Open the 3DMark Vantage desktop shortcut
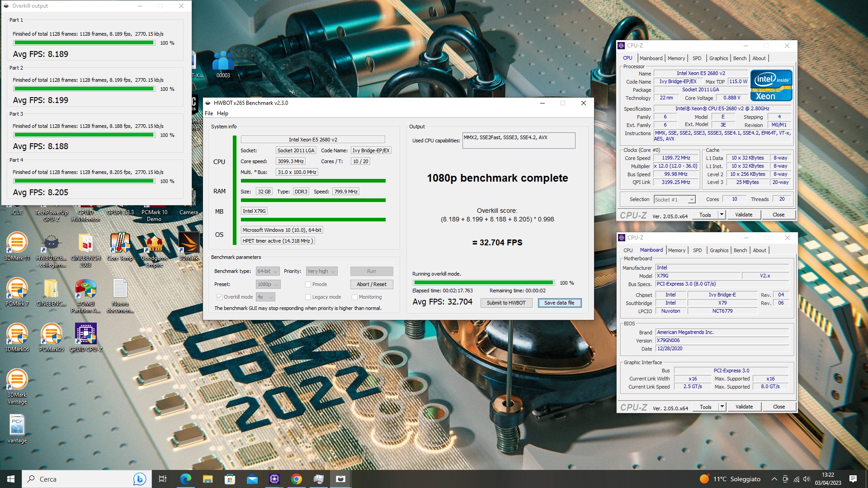The image size is (868, 488). (17, 387)
